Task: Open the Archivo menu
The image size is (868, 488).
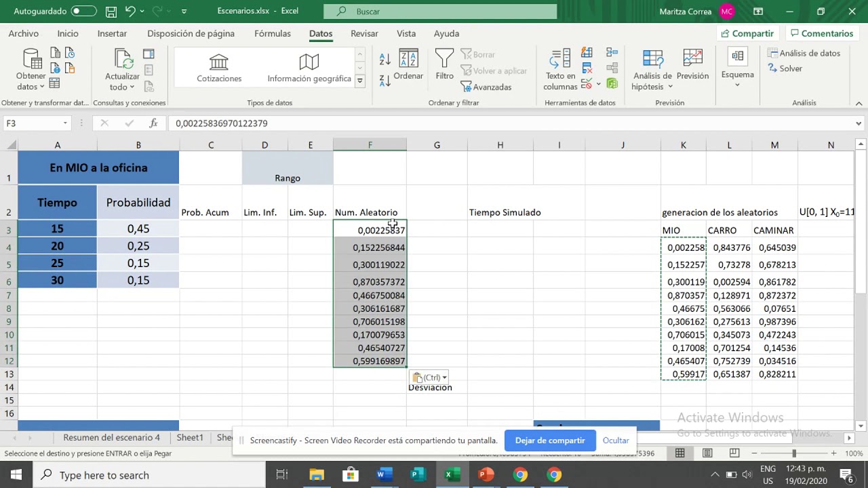Action: point(24,33)
